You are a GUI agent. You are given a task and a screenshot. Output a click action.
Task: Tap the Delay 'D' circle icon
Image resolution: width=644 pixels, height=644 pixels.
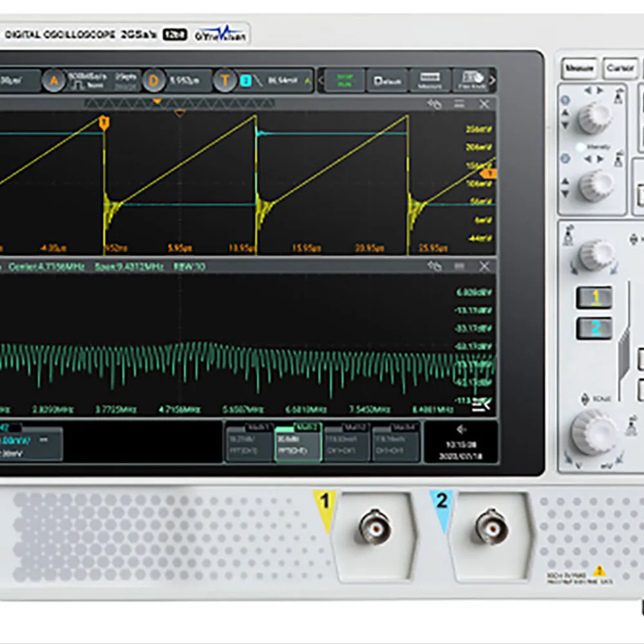[153, 81]
